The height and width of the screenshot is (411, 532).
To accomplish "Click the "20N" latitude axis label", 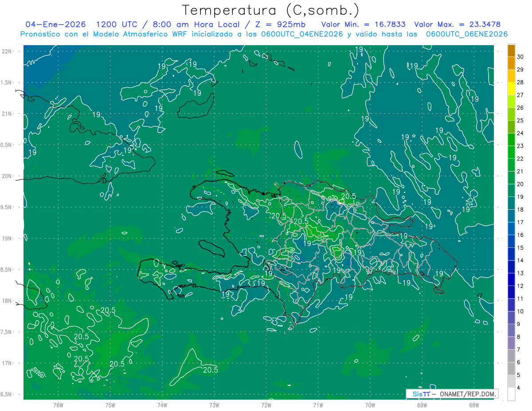I will pos(7,176).
